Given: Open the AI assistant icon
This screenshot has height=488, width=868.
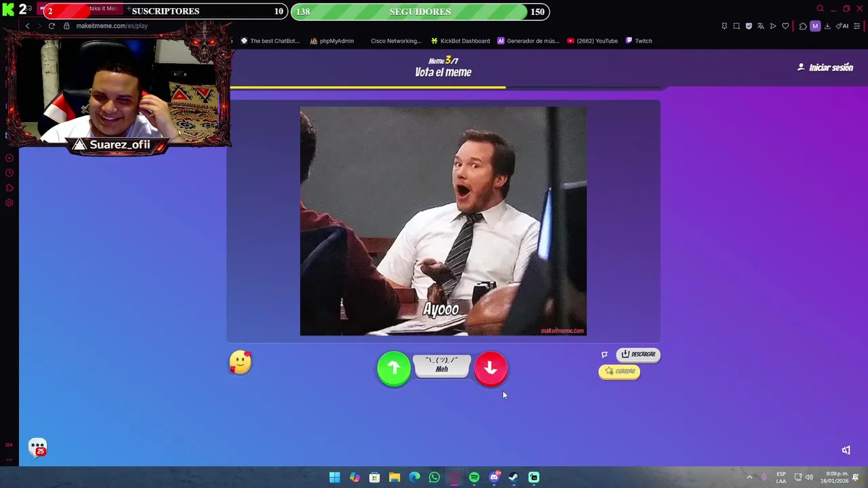Looking at the screenshot, I should click(x=842, y=26).
